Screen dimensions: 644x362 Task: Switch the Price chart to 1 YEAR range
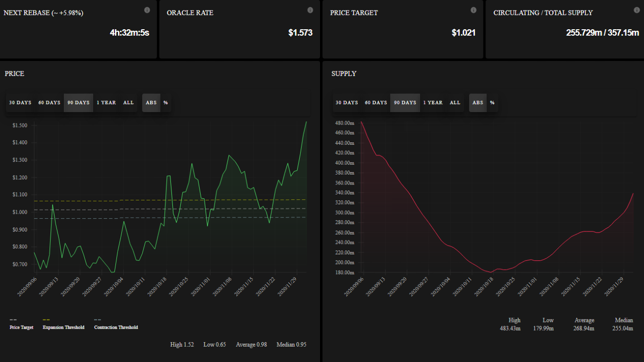coord(107,103)
